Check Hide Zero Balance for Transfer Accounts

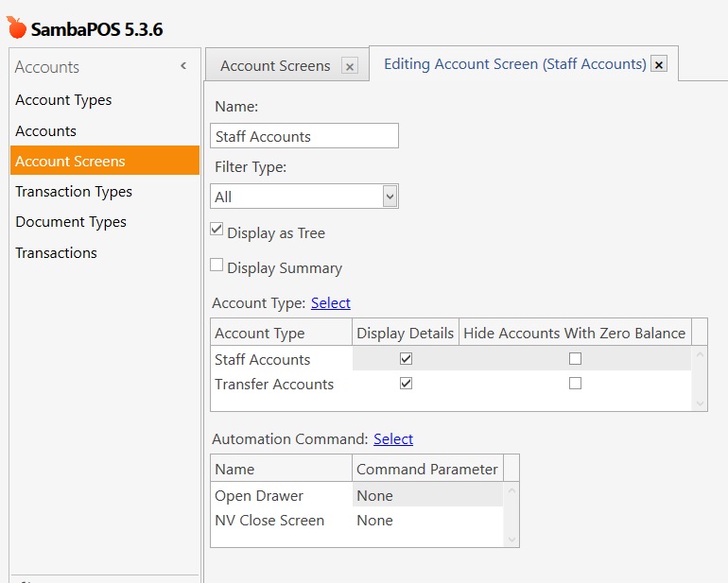(575, 384)
